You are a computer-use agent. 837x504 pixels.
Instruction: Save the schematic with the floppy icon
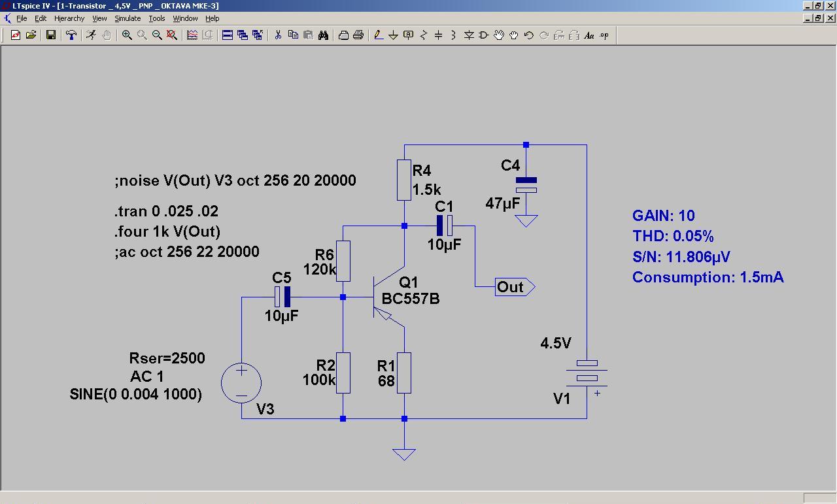(51, 35)
